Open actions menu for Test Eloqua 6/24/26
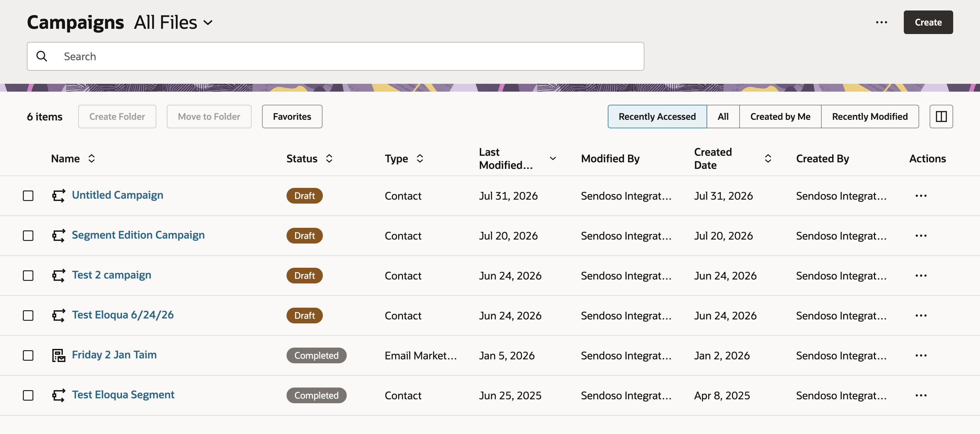This screenshot has height=434, width=980. point(921,316)
